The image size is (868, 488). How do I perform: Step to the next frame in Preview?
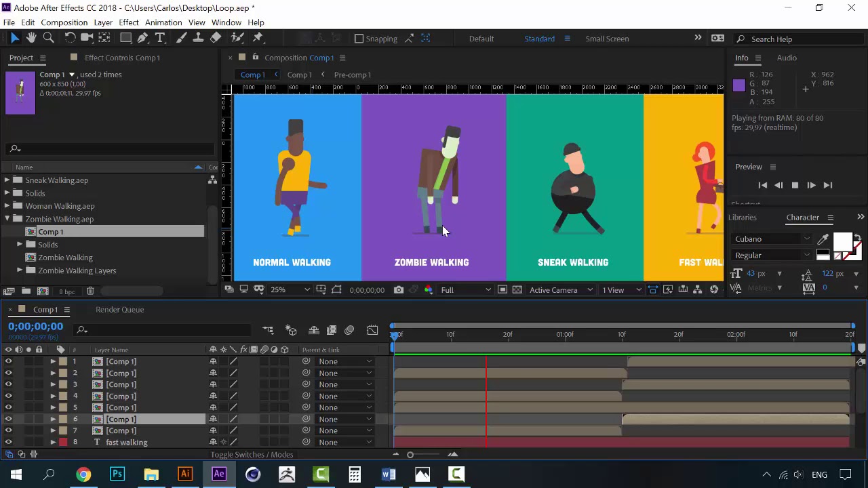click(811, 185)
